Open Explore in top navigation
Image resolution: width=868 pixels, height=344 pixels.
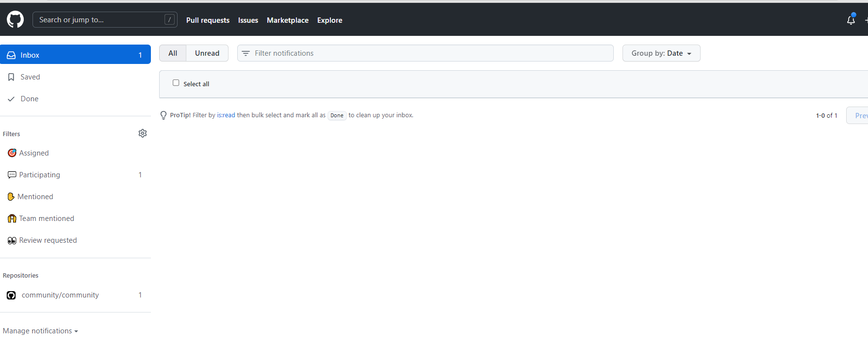pos(330,20)
